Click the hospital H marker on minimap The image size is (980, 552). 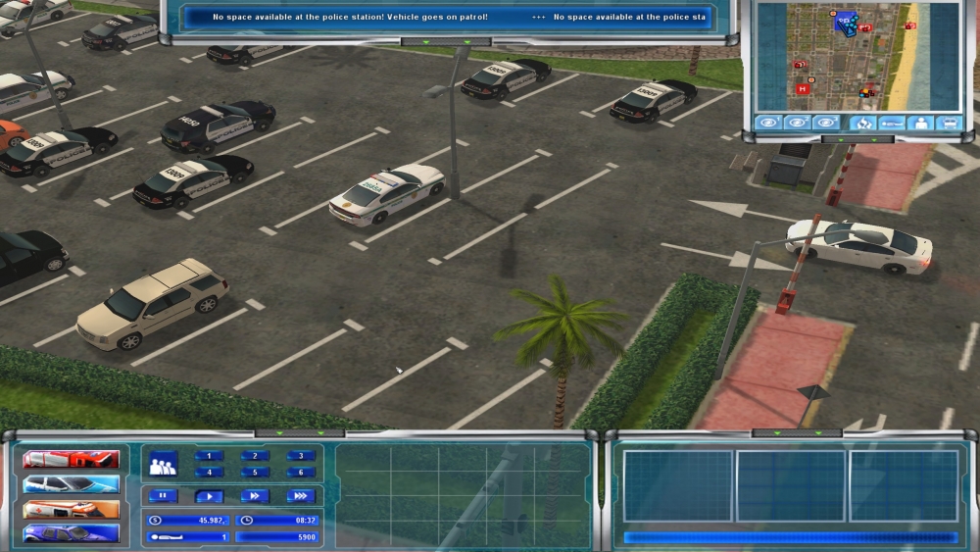pos(804,89)
